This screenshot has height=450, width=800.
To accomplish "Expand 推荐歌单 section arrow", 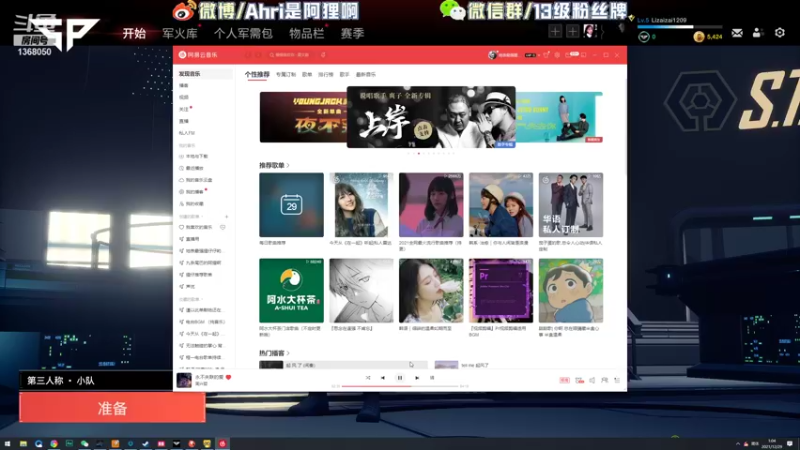I will [x=288, y=165].
